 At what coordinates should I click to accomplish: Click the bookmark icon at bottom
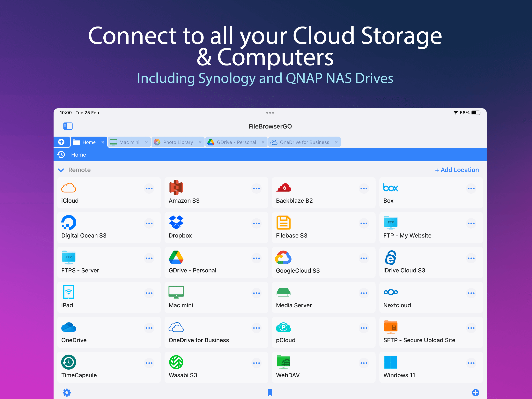(270, 393)
